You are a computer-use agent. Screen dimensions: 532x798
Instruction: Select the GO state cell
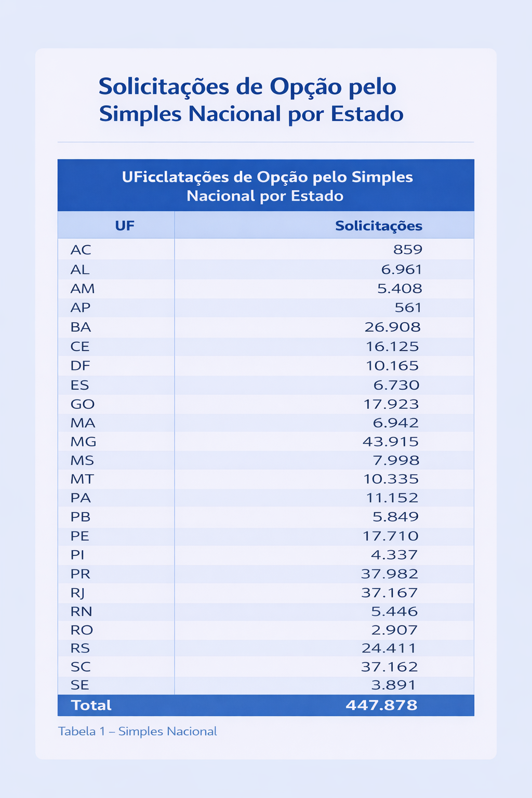(x=83, y=404)
